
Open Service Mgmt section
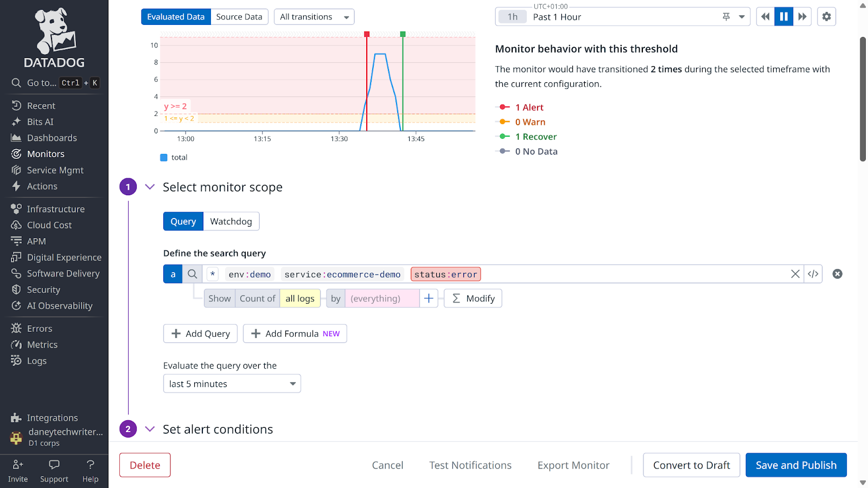pos(54,170)
